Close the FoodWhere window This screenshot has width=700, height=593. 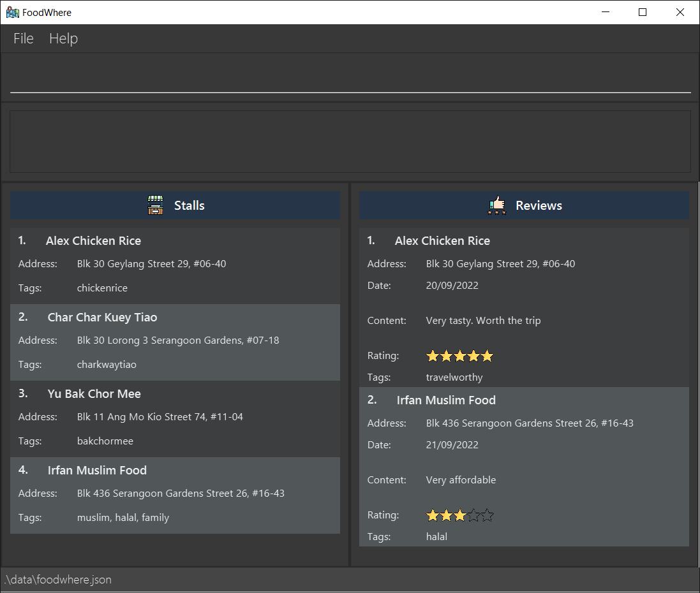pos(680,12)
